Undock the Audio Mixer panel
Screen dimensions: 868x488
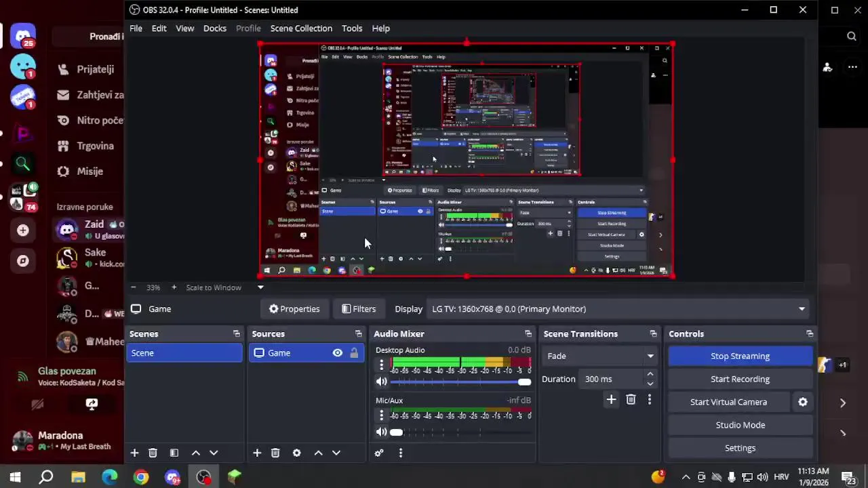pyautogui.click(x=528, y=333)
